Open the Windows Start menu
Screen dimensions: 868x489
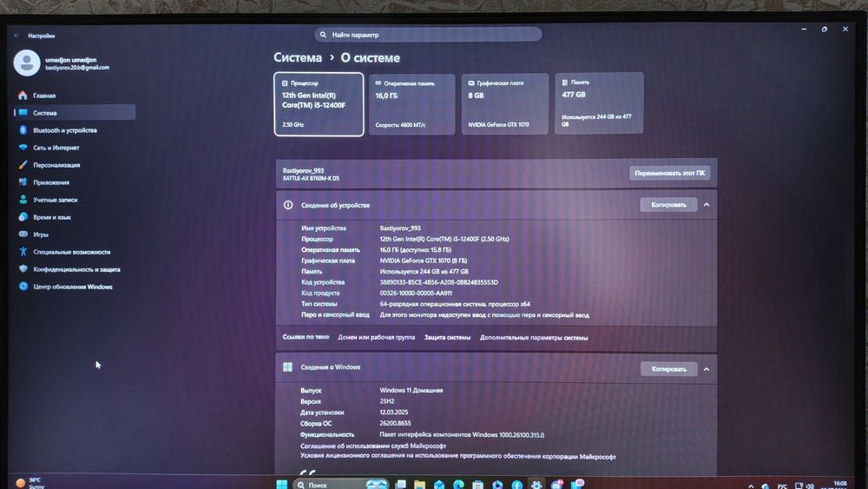pyautogui.click(x=282, y=485)
